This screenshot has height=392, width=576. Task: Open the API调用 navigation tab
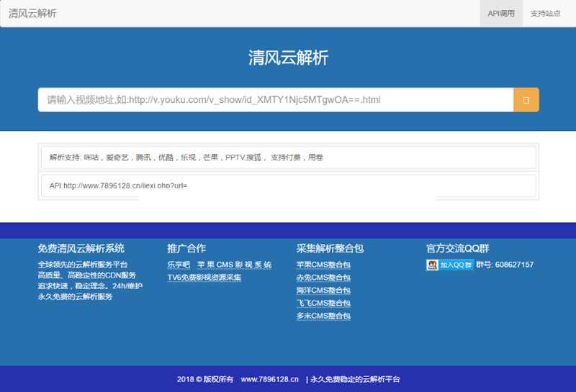click(501, 14)
